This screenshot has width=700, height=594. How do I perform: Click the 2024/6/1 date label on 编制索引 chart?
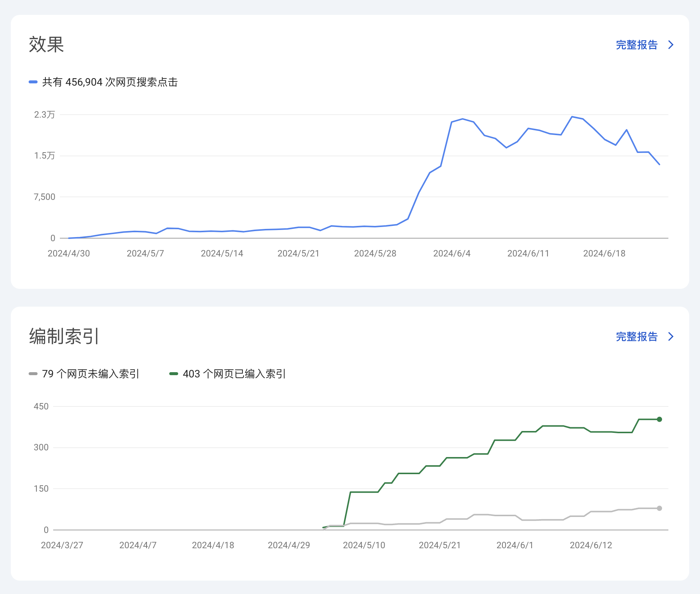(515, 545)
